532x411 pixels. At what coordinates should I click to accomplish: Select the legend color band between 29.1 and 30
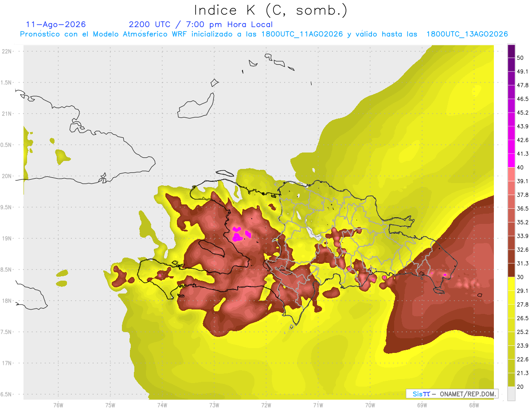[511, 284]
